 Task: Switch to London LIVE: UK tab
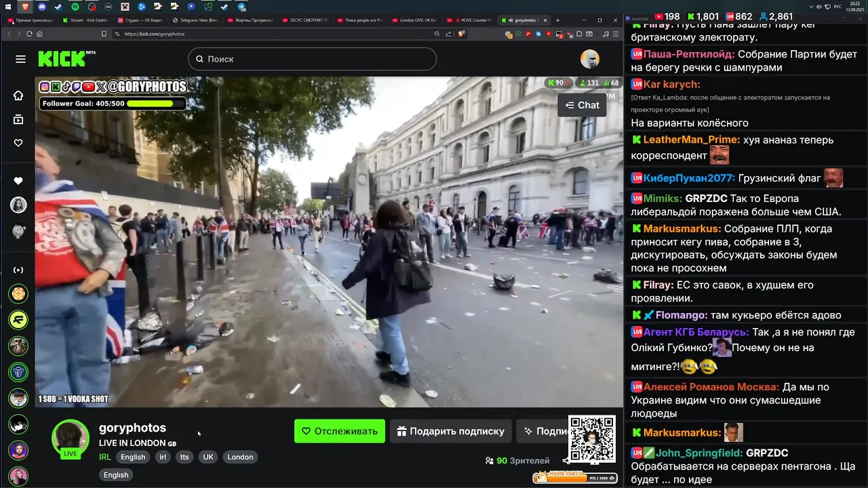point(414,20)
